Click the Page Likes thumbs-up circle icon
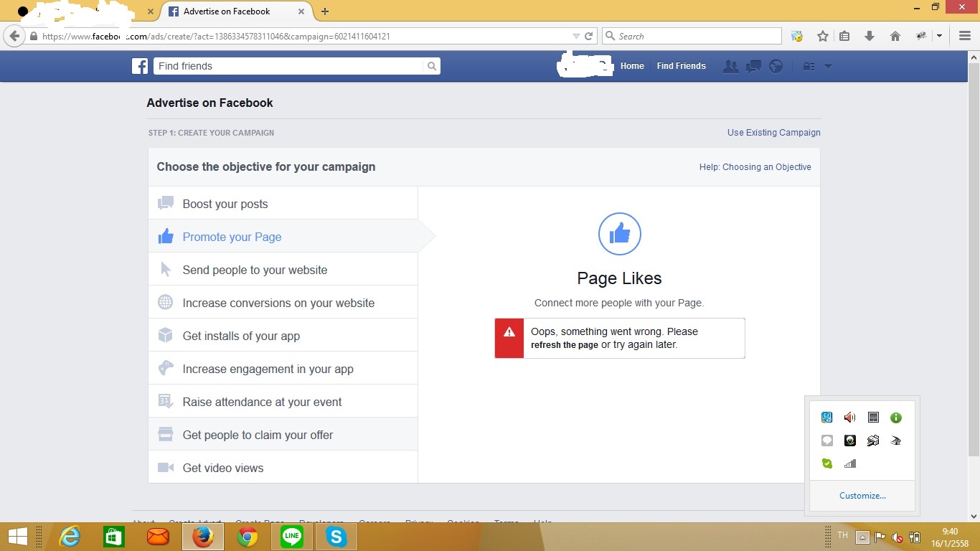This screenshot has height=551, width=980. (x=619, y=234)
